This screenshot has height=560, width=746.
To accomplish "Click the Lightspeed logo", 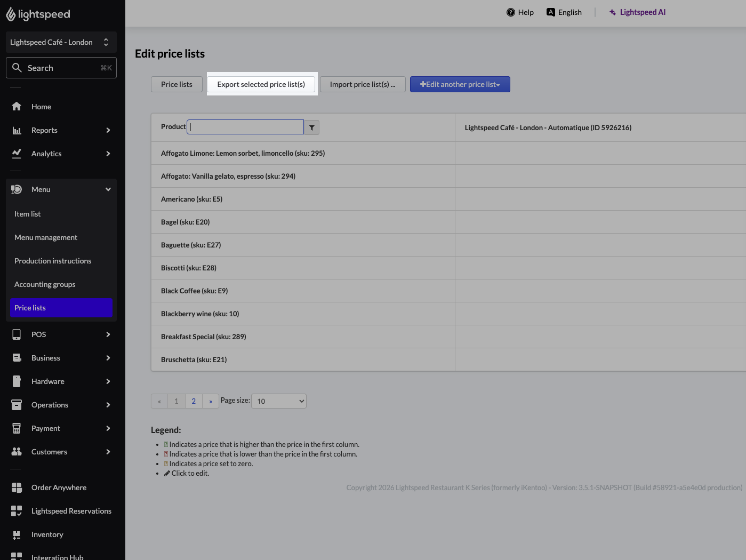I will 38,14.
